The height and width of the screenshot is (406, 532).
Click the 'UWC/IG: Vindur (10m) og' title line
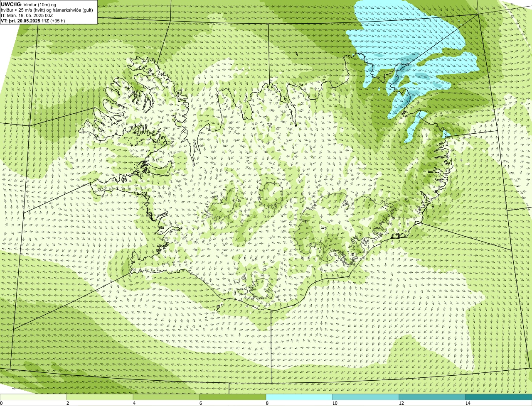[x=28, y=4]
